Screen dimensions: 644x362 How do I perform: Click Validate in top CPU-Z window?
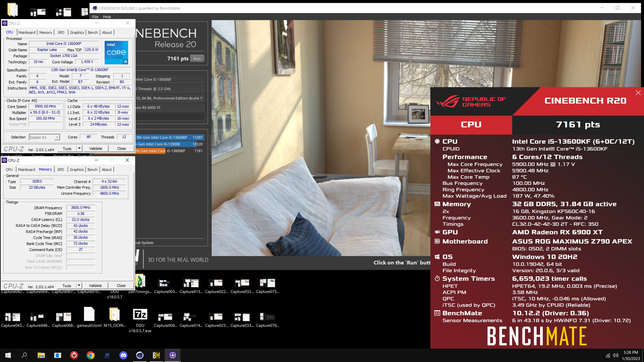[x=96, y=148]
